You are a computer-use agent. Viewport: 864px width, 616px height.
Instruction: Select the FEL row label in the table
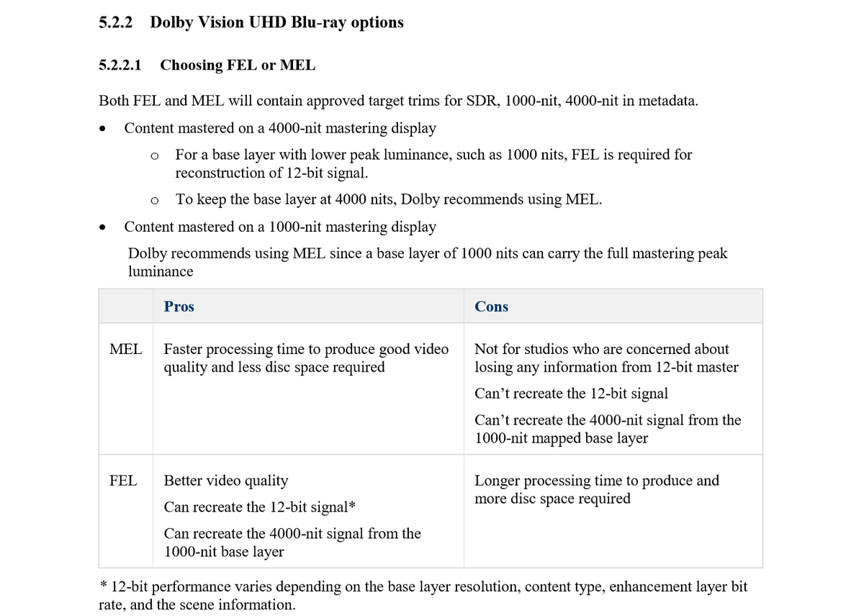(x=123, y=480)
